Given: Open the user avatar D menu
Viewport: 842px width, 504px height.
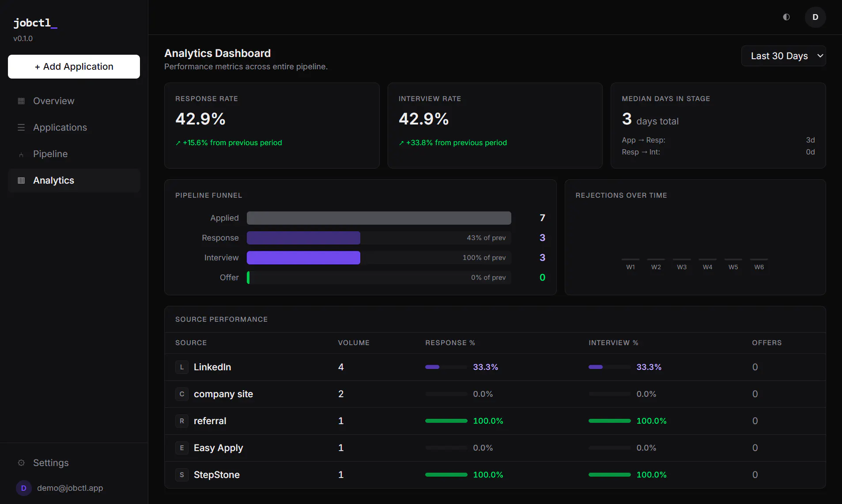Looking at the screenshot, I should (815, 17).
